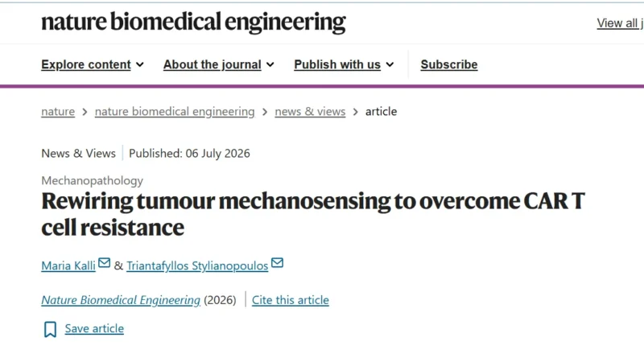
Task: Click the bookmark icon for Save article
Action: coord(50,329)
